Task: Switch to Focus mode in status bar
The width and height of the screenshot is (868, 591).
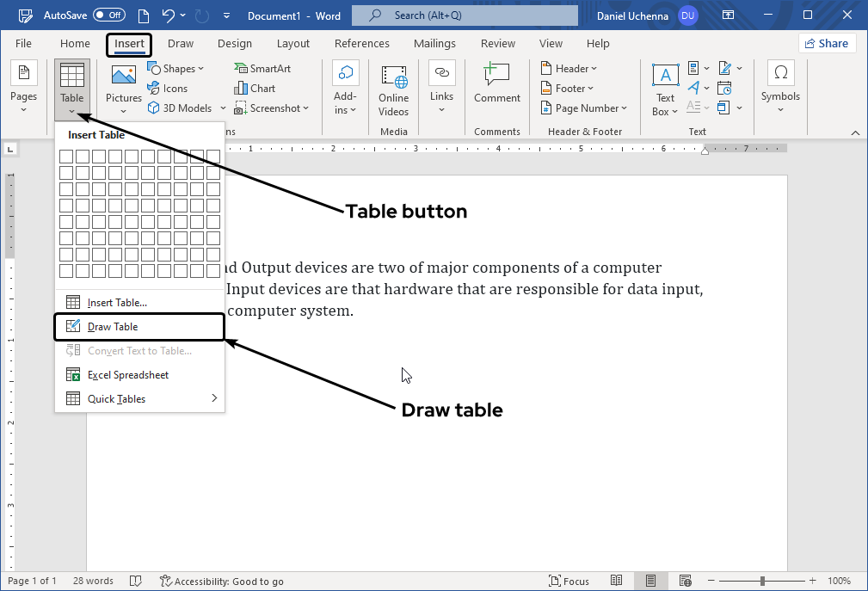Action: tap(569, 582)
